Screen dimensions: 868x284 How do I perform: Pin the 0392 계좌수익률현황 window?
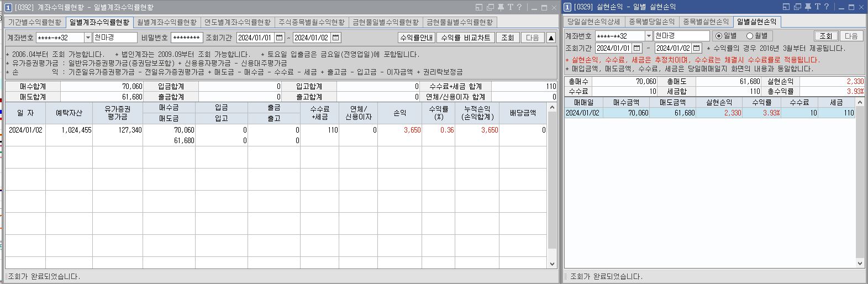coord(500,7)
